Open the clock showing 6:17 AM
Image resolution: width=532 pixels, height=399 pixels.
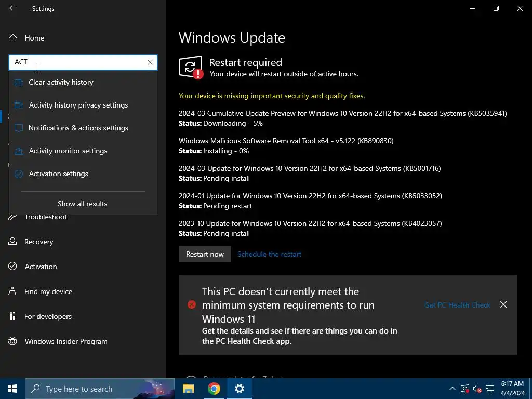(513, 389)
